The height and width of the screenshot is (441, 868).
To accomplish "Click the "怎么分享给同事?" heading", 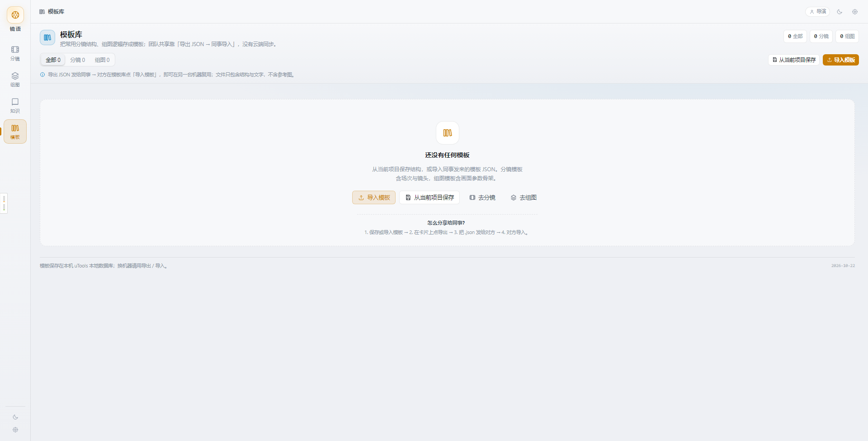I will [446, 223].
